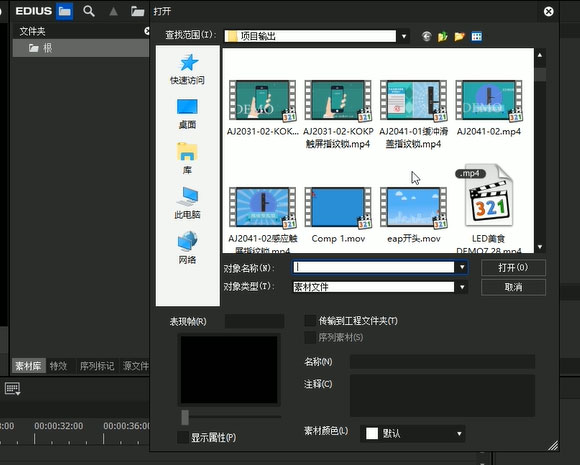Viewport: 580px width, 465px height.
Task: Click the EDIUS bin folder icon
Action: click(64, 11)
